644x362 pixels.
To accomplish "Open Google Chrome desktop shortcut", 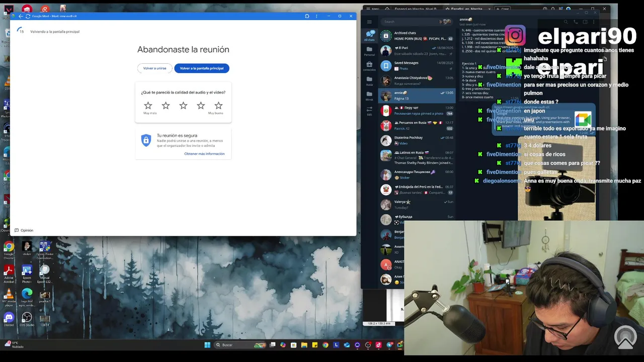I will tap(9, 248).
